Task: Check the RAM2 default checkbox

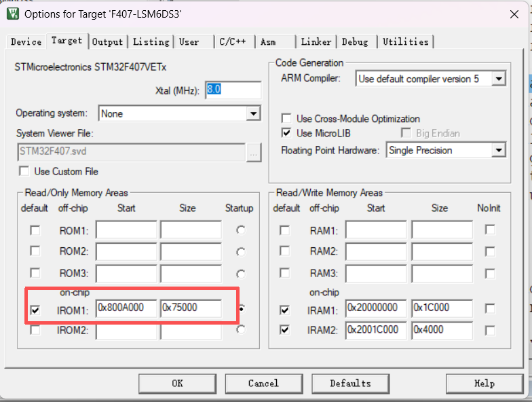Action: (285, 251)
